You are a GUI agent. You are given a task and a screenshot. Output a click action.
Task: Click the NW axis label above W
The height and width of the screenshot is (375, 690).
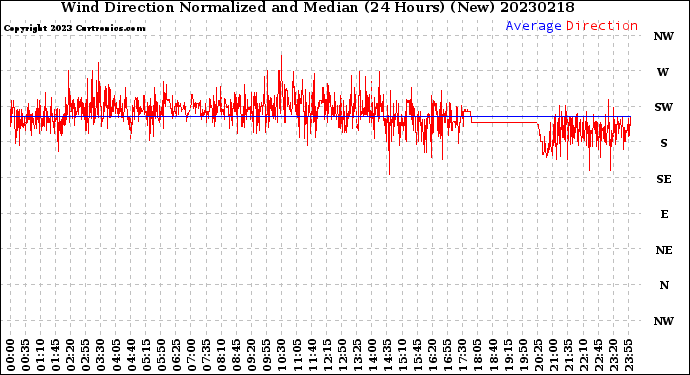pos(664,36)
